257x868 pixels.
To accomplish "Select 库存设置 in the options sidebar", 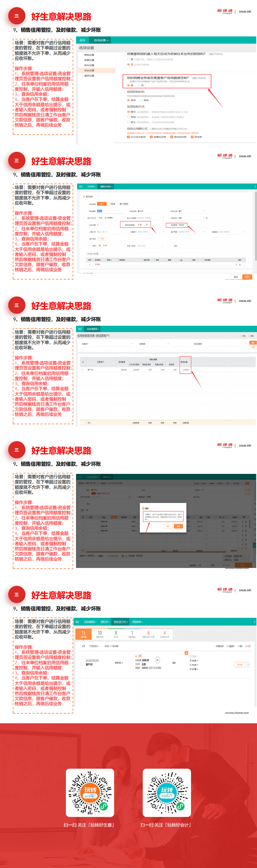I will (x=89, y=65).
